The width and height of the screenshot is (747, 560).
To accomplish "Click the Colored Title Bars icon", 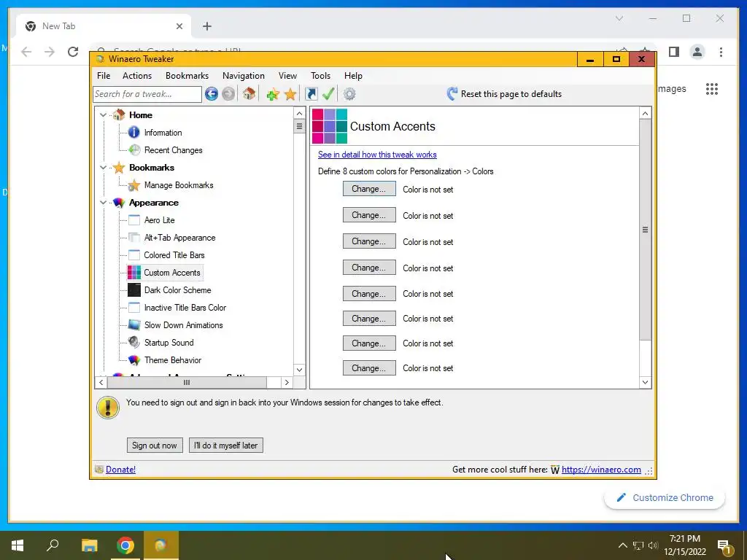I will coord(134,255).
